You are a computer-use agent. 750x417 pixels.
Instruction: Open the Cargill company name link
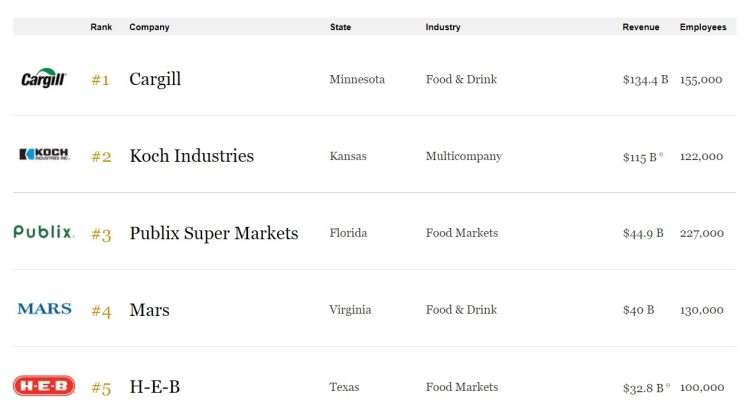[155, 79]
